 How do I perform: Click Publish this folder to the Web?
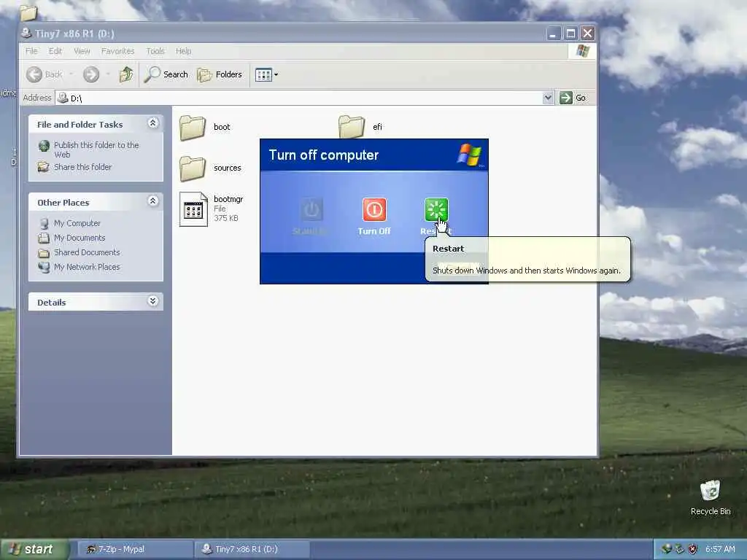(x=96, y=149)
